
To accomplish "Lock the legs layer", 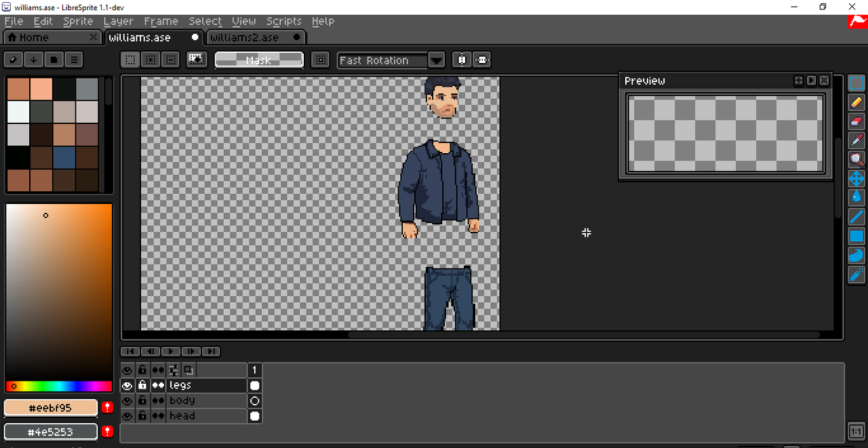I will 142,386.
